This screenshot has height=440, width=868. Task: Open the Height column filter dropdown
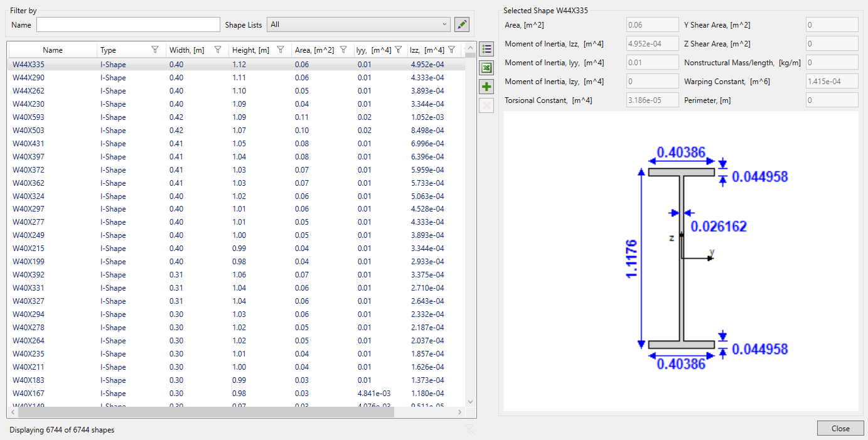(281, 50)
